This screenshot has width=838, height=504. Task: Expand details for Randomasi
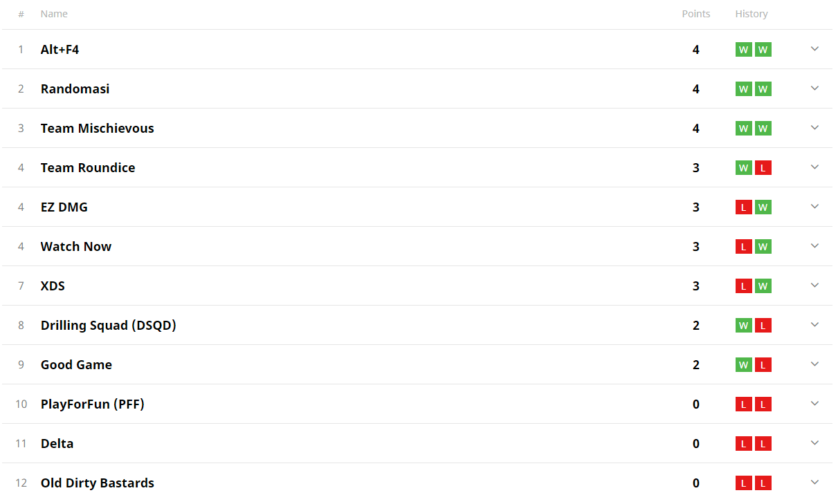tap(814, 88)
